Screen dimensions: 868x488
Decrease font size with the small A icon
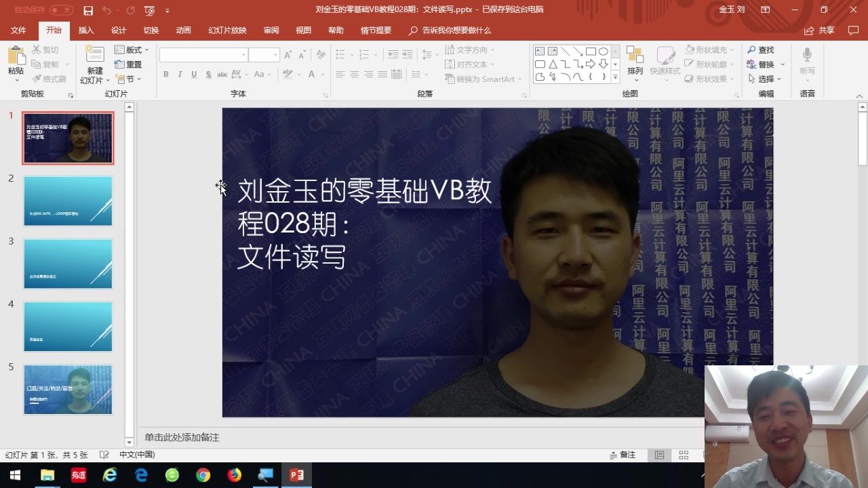point(302,55)
